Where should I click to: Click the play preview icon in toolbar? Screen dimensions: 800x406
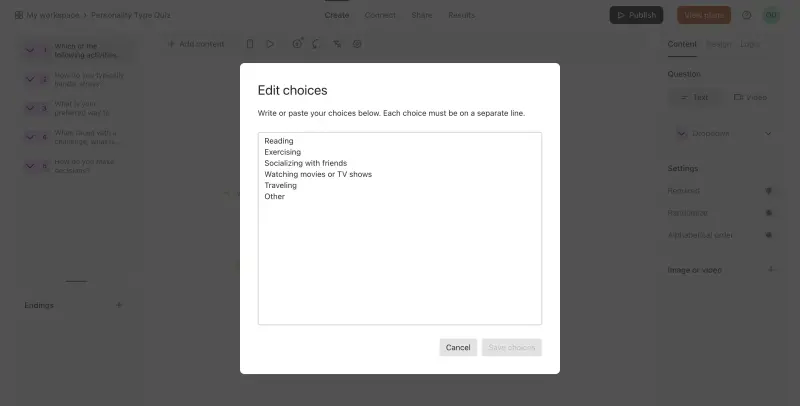(270, 44)
